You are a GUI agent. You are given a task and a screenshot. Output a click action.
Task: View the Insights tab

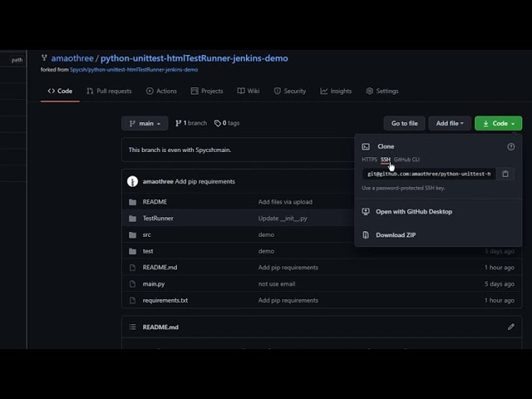[336, 91]
